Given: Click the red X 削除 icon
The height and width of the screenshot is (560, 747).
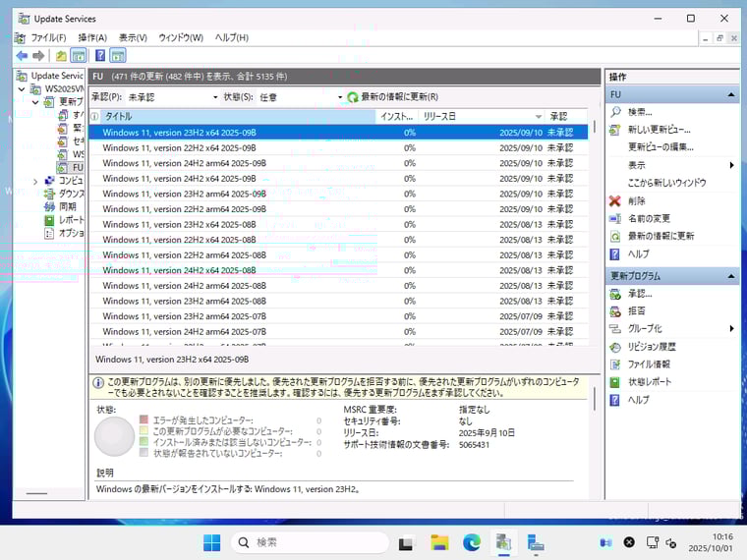Looking at the screenshot, I should (615, 200).
